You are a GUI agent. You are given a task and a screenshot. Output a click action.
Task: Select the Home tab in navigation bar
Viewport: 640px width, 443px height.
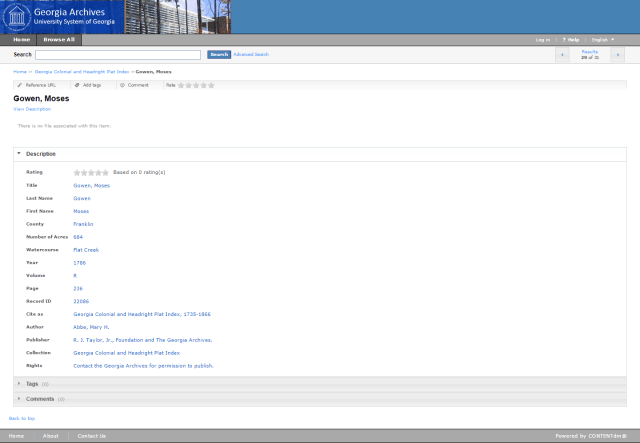(20, 39)
